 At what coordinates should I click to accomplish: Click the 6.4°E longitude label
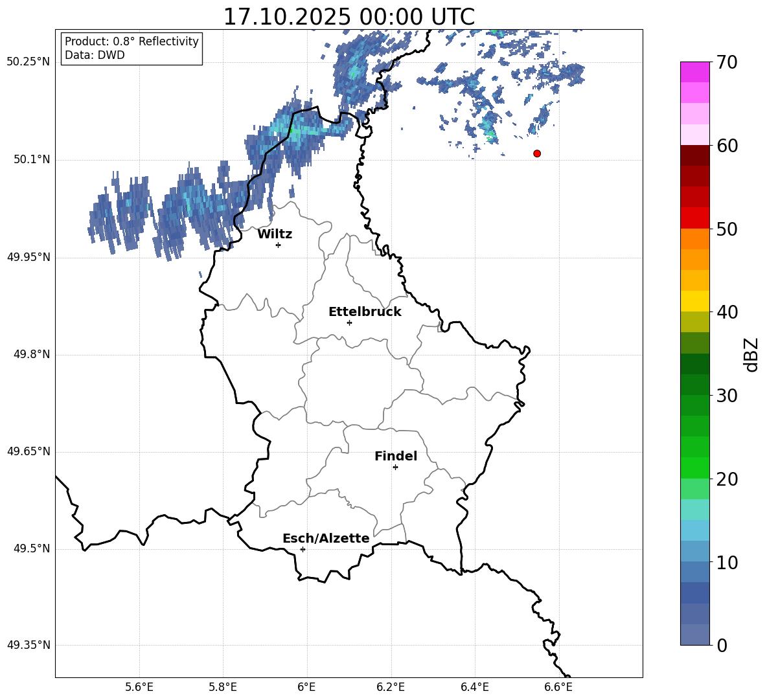pyautogui.click(x=474, y=687)
